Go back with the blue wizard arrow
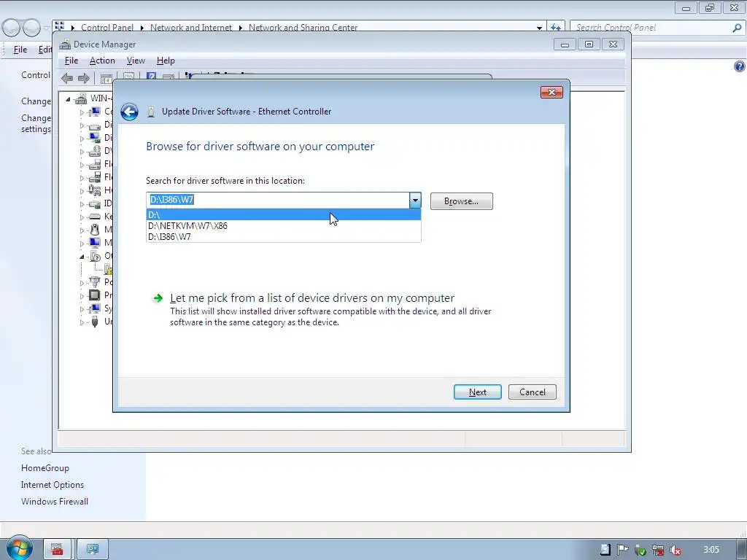The height and width of the screenshot is (560, 747). tap(129, 112)
